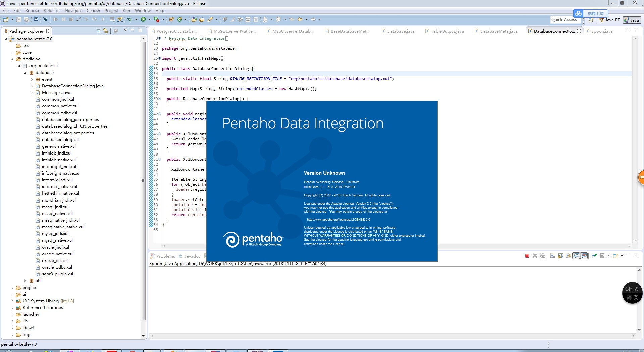Toggle Show Console on standard output
Screen dimensions: 644x352
coord(576,256)
